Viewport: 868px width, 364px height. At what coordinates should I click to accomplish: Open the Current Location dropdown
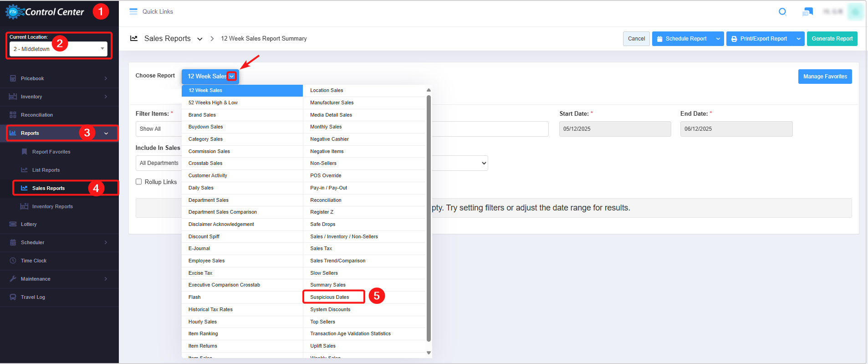[x=58, y=49]
